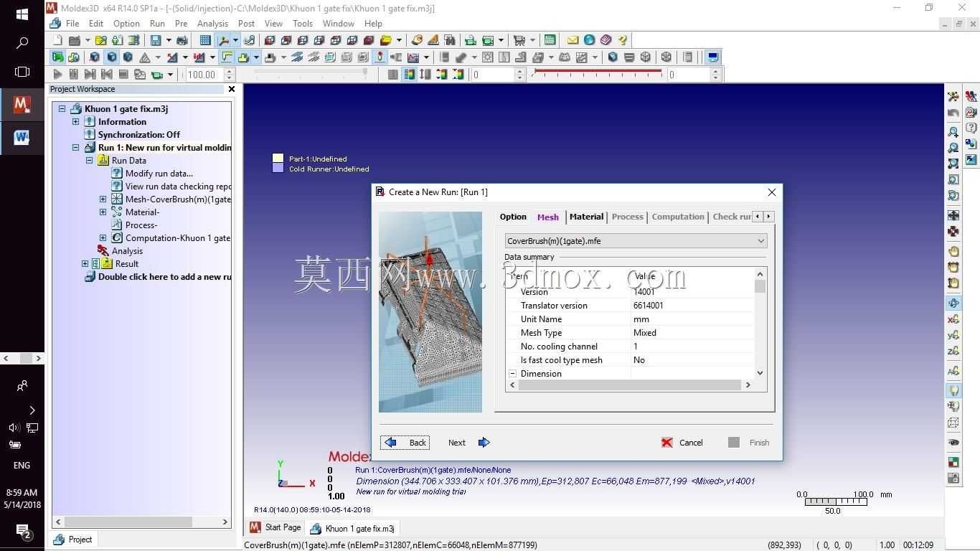Image resolution: width=980 pixels, height=551 pixels.
Task: Click the data summary vertical scrollbar
Action: point(760,323)
